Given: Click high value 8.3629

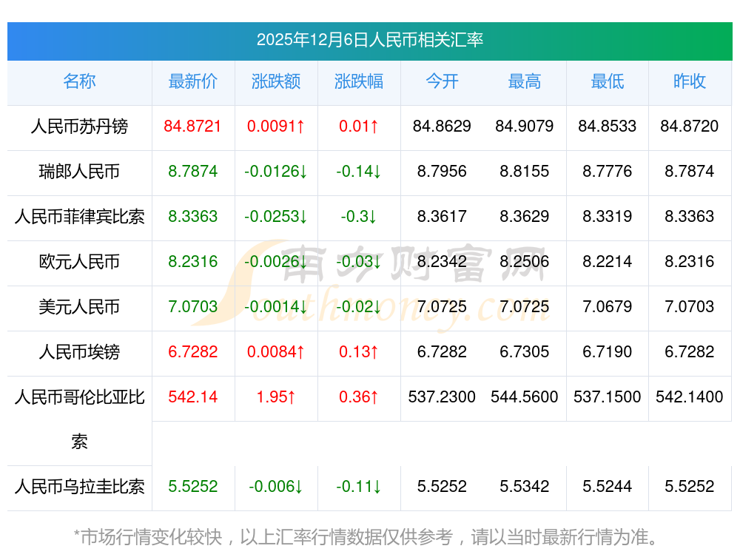Looking at the screenshot, I should tap(525, 217).
